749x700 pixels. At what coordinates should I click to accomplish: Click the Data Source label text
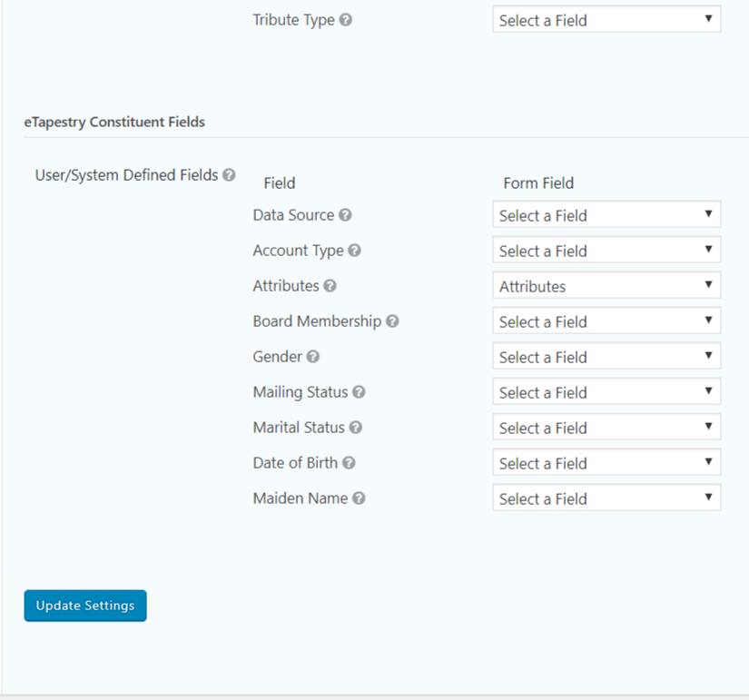[x=294, y=215]
